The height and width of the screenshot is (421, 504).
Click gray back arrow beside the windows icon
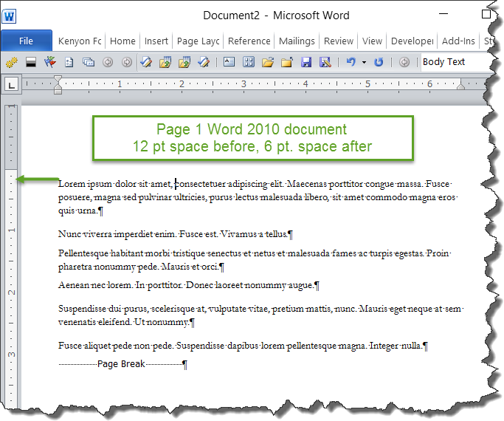click(x=108, y=62)
